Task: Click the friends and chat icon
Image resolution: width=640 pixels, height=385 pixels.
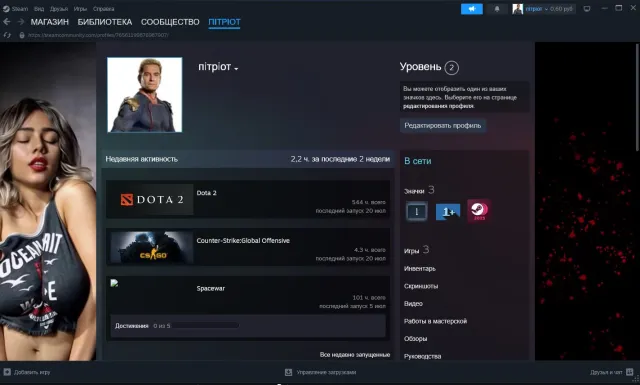Action: tap(629, 372)
